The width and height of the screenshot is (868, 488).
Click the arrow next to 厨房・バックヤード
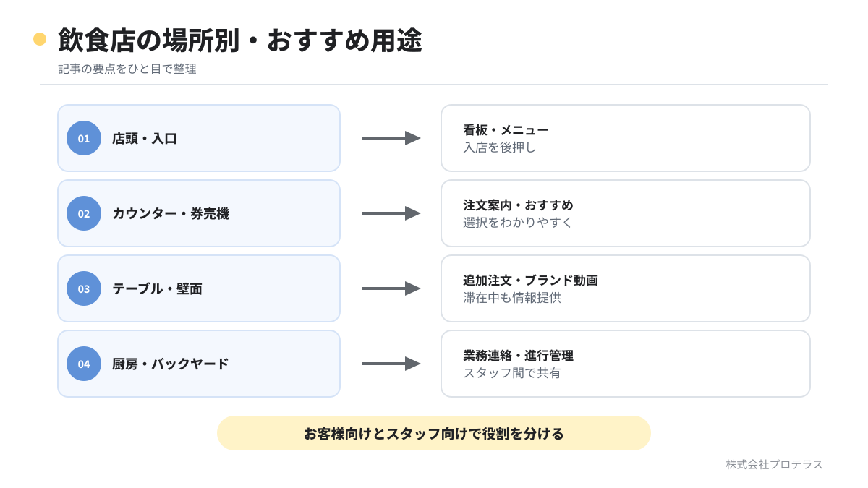[391, 364]
